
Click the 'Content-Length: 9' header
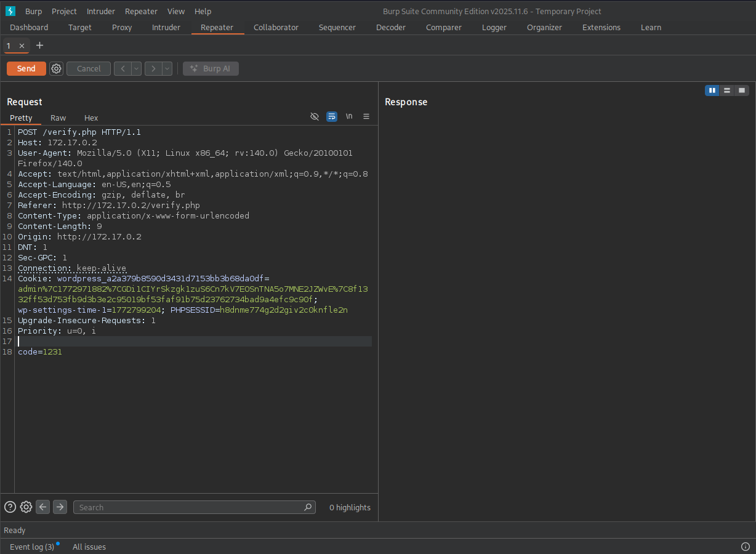[x=60, y=227]
